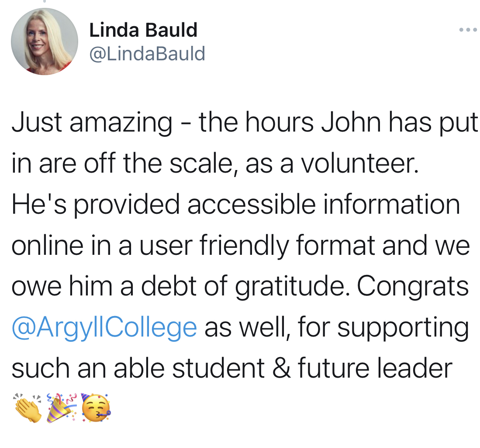The height and width of the screenshot is (448, 480).
Task: Click the party popper emoji
Action: pyautogui.click(x=61, y=408)
